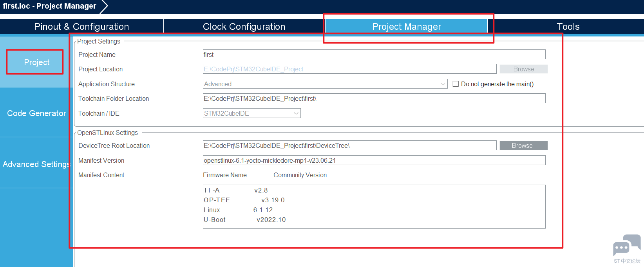Click the Toolchain Folder Location field
The width and height of the screenshot is (644, 267).
[x=374, y=98]
